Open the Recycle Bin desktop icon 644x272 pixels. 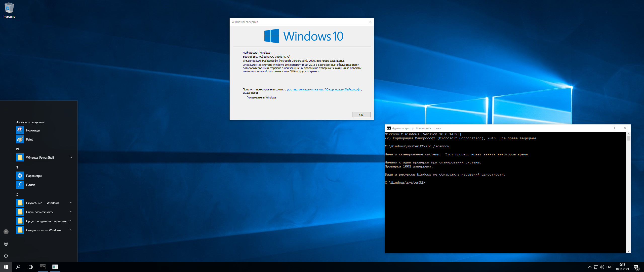pos(9,10)
